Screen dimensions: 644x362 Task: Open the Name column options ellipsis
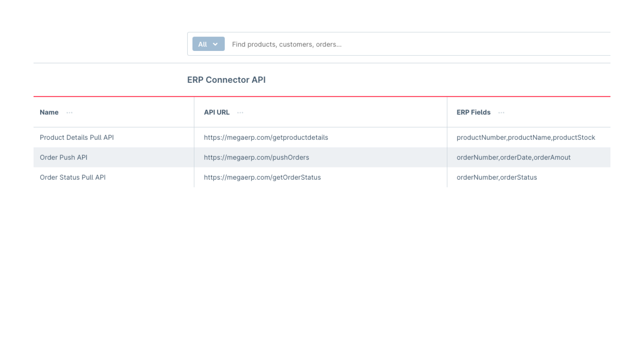pos(69,113)
